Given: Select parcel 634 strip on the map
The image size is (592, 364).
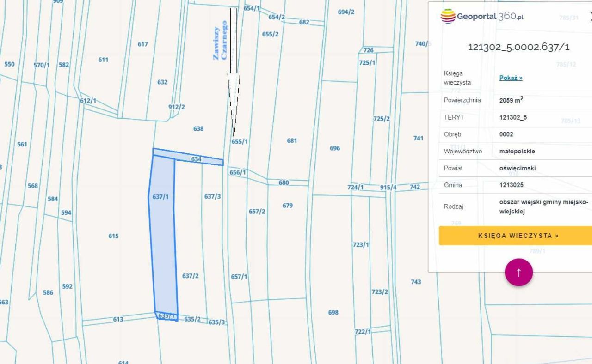Looking at the screenshot, I should click(188, 157).
